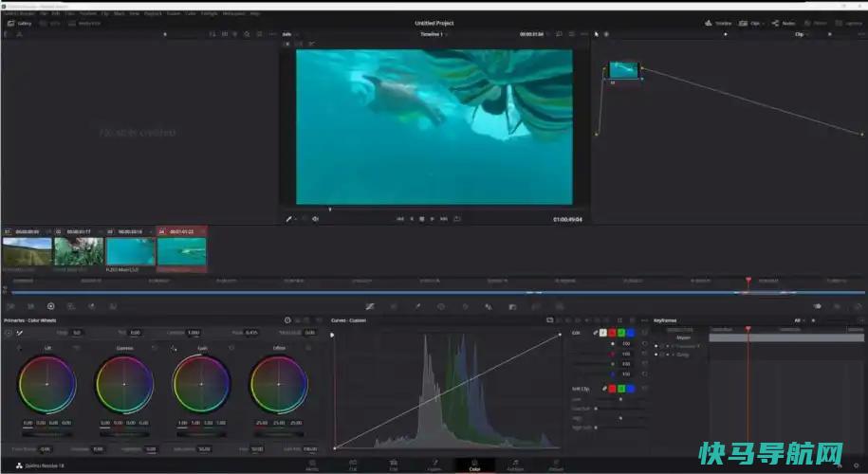
Task: Toggle curve channel ganging link
Action: point(595,333)
